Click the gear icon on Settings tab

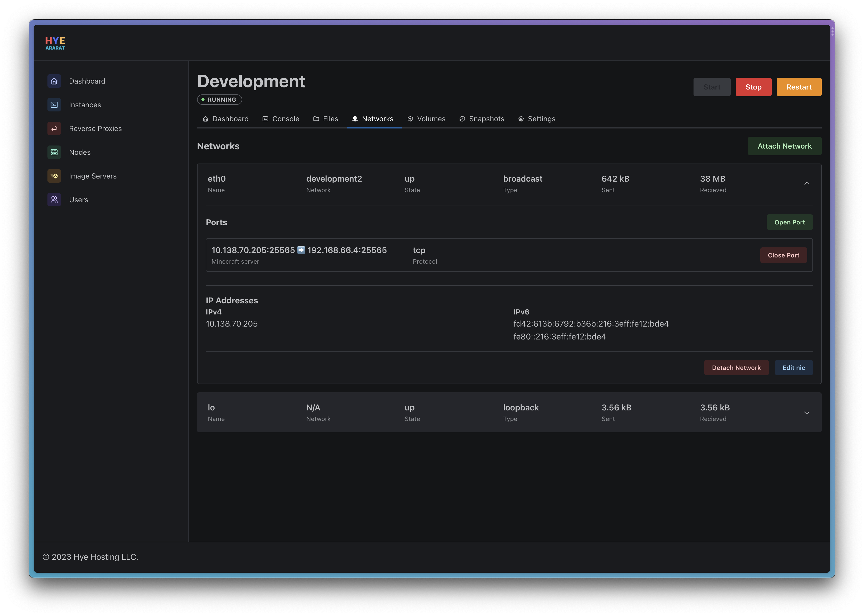(x=521, y=119)
